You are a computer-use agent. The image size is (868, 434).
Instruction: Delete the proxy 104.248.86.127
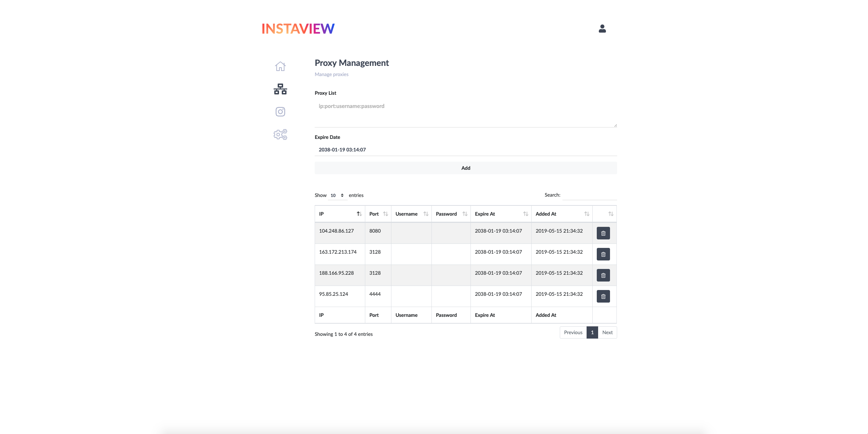[603, 233]
